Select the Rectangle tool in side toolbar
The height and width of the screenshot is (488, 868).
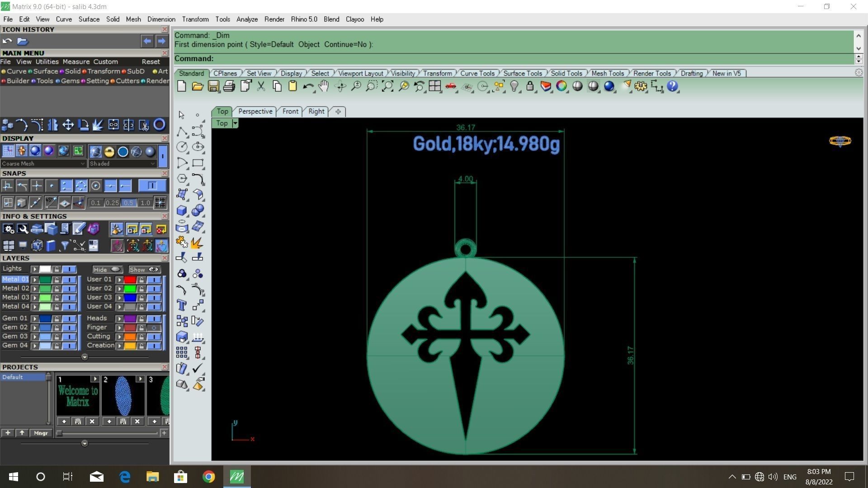click(x=198, y=163)
